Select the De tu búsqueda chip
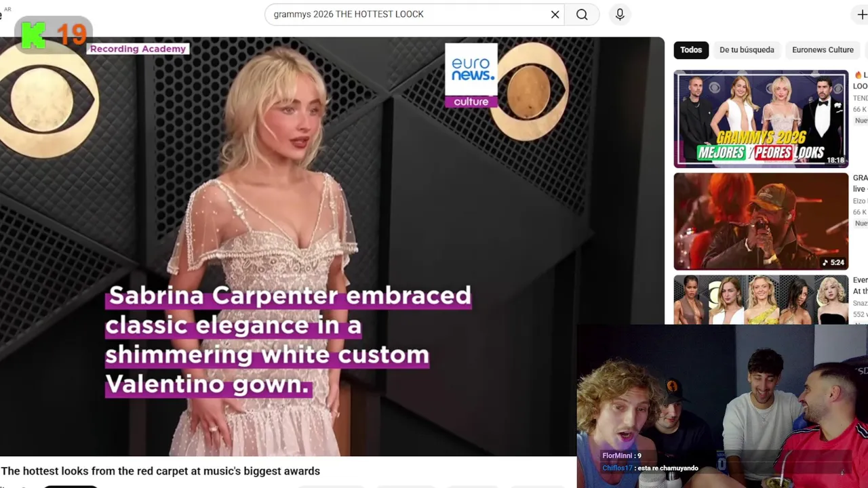 (x=747, y=49)
